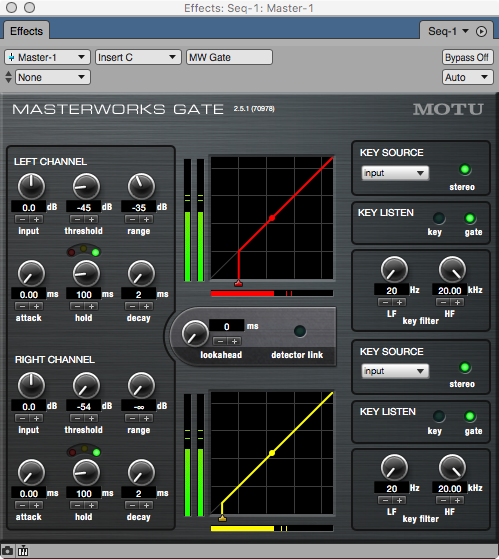This screenshot has height=559, width=499.
Task: Increase upper LF key filter with plus
Action: click(399, 302)
